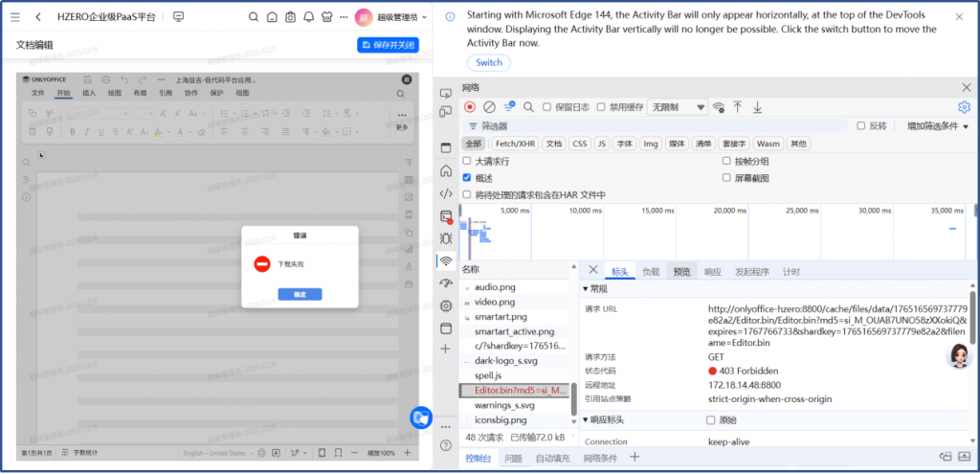Screen dimensions: 980x474
Task: Clear the network log
Action: point(489,107)
